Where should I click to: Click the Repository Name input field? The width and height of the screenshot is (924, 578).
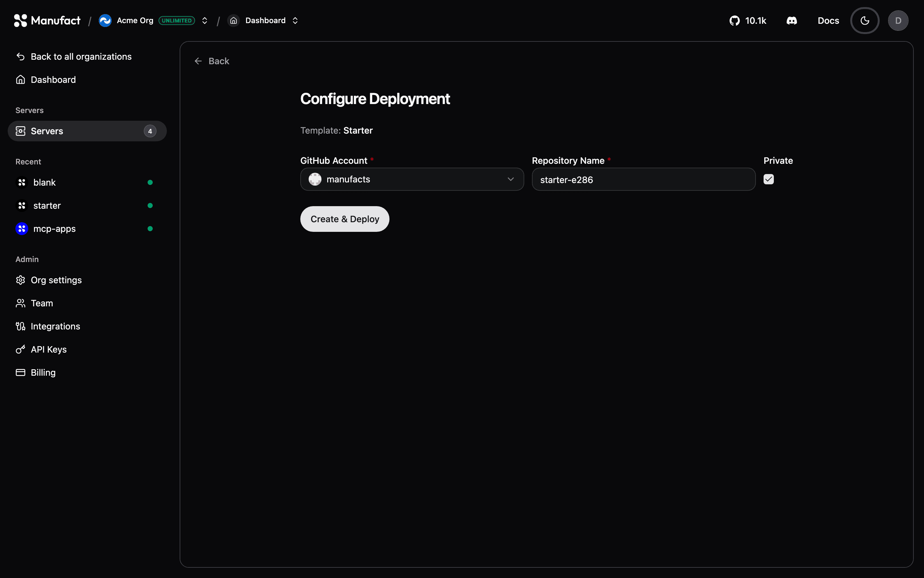643,179
